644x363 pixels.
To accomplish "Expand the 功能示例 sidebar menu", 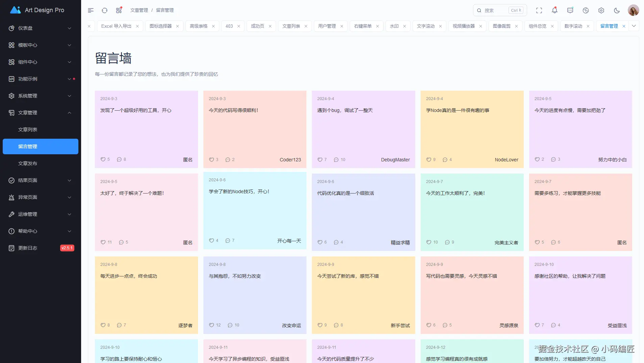I will [41, 79].
